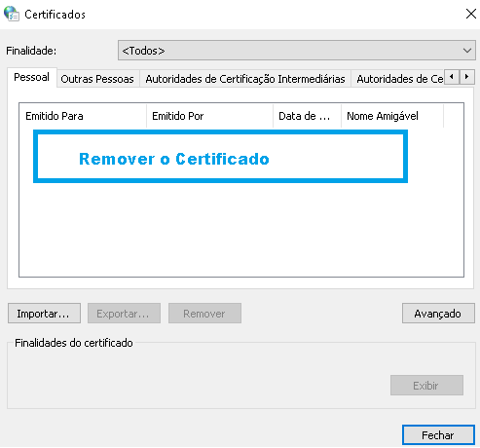
Task: Click the <Todos> combo box
Action: (297, 51)
